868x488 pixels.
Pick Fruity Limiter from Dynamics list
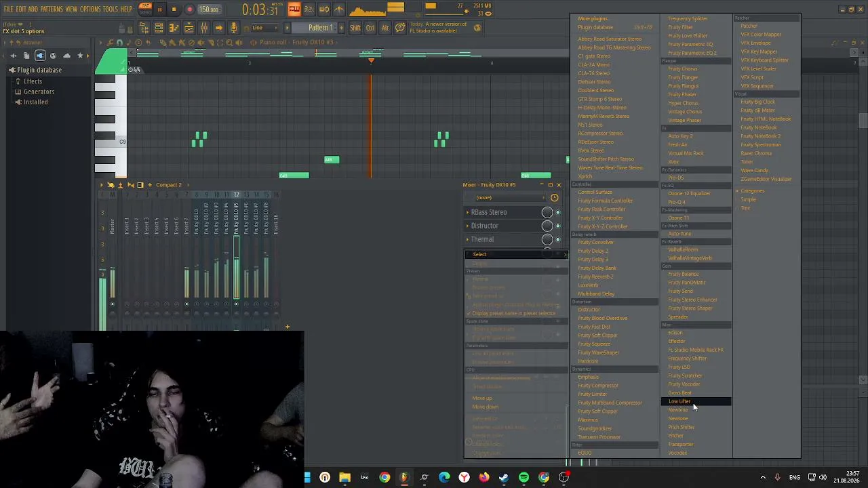pos(593,394)
